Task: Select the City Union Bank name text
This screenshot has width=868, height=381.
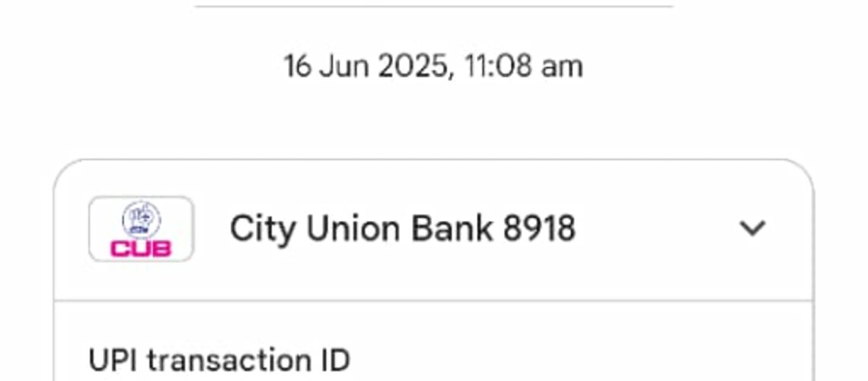Action: pos(362,229)
